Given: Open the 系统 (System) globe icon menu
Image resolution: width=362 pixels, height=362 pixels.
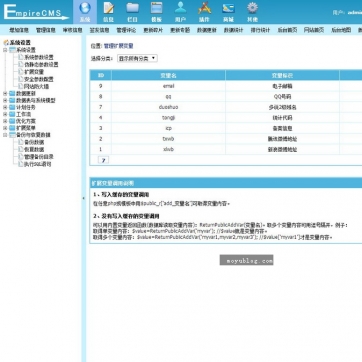Looking at the screenshot, I should pos(85,12).
